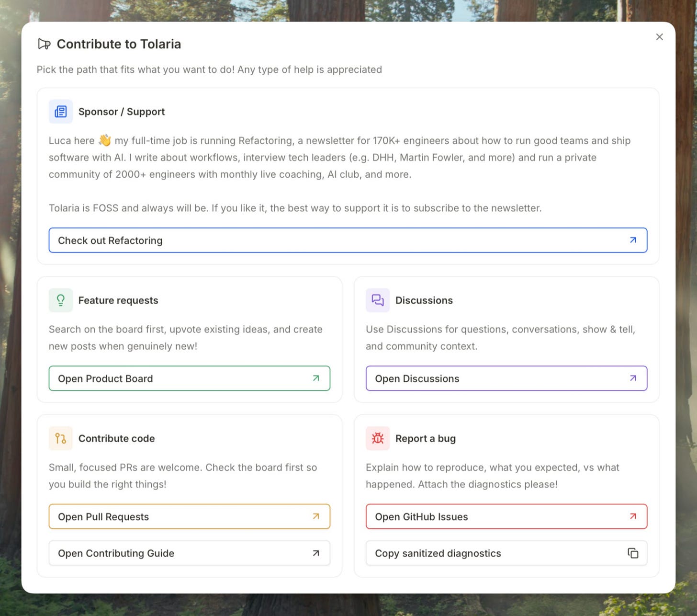The image size is (697, 616).
Task: Click the external arrow on Check out Refactoring
Action: [633, 240]
